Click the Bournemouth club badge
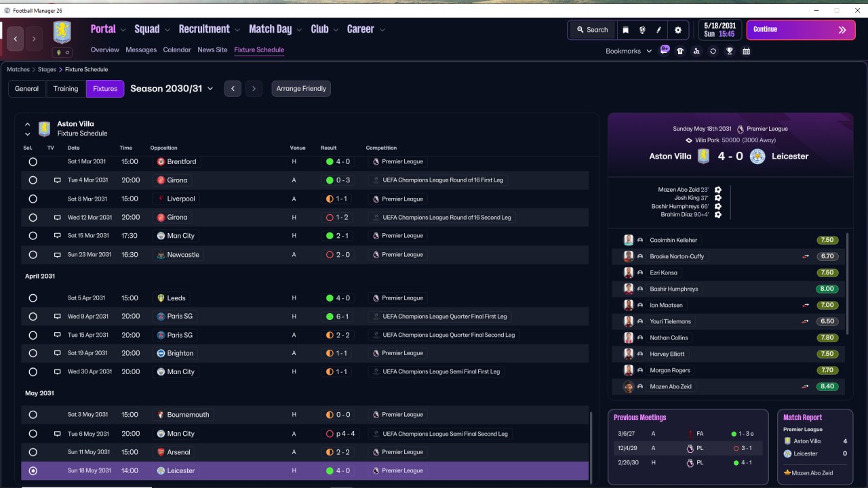Viewport: 868px width, 488px height. (x=161, y=415)
